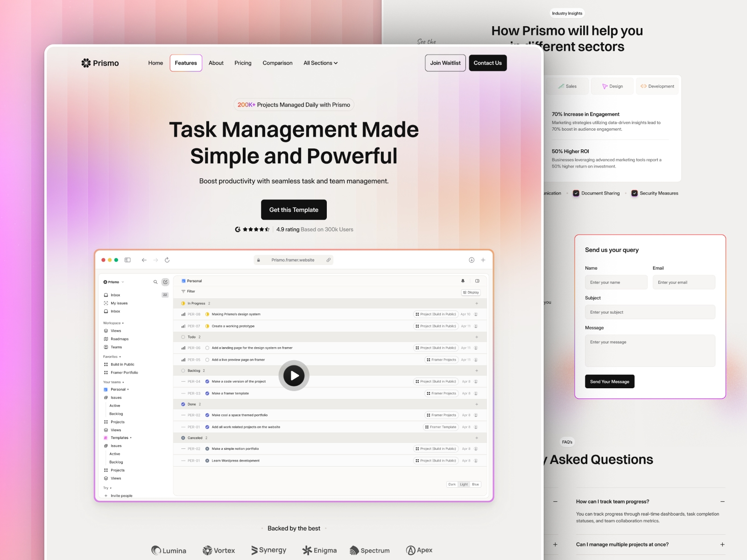Switch app theme to Dark
The image size is (747, 560).
pyautogui.click(x=452, y=484)
